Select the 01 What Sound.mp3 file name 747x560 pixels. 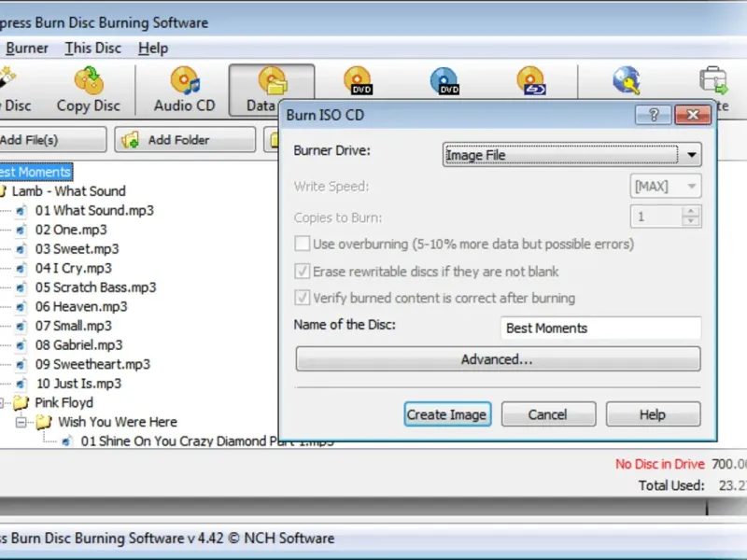(x=94, y=211)
